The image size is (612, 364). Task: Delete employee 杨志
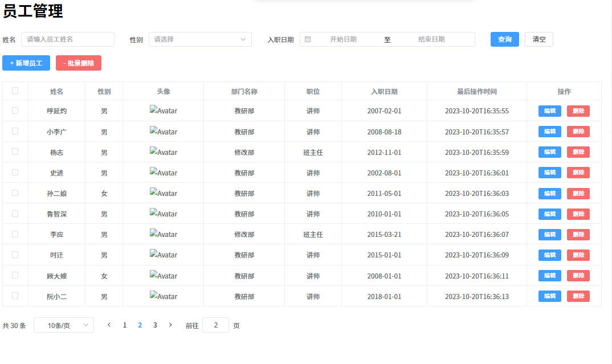pos(578,152)
